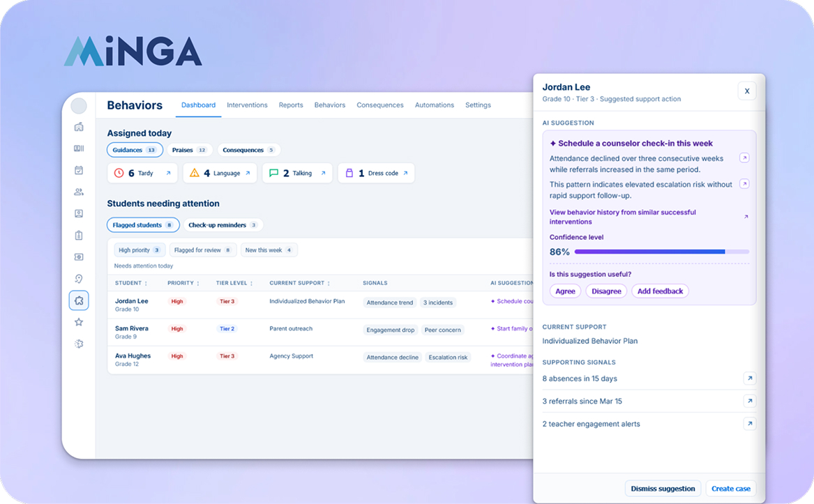The height and width of the screenshot is (504, 814).
Task: Open the gear sidebar icon at bottom
Action: click(x=79, y=344)
